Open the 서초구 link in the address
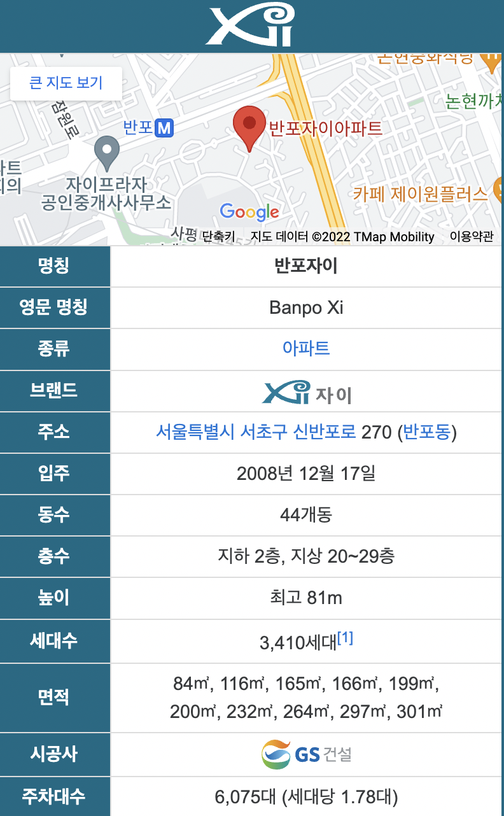This screenshot has width=504, height=816. pyautogui.click(x=265, y=432)
